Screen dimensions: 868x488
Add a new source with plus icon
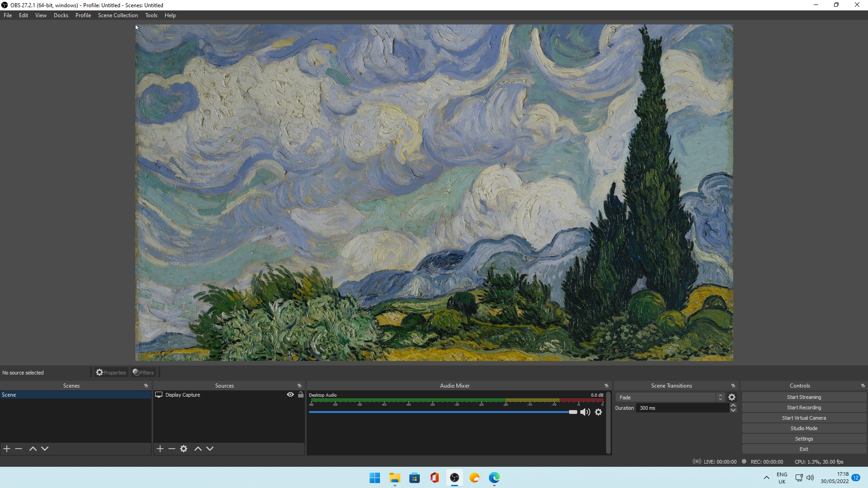(160, 449)
